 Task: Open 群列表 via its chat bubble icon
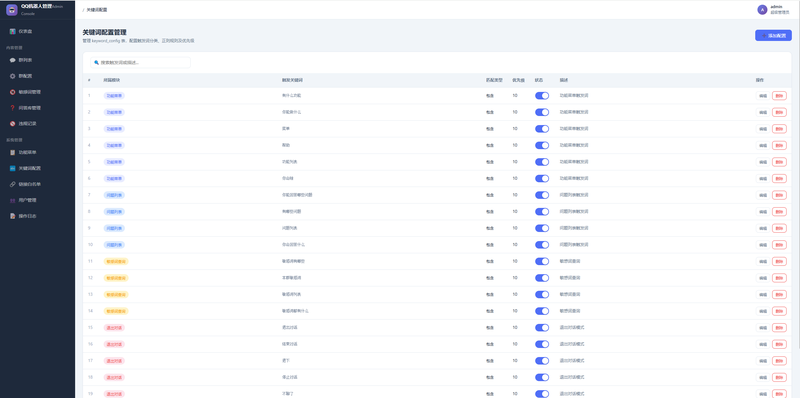coord(12,60)
